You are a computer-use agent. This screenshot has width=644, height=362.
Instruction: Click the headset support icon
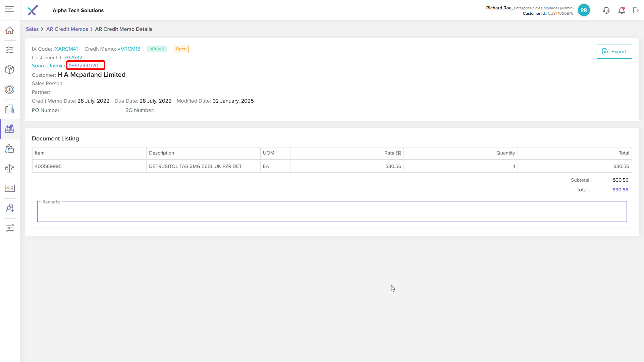606,10
